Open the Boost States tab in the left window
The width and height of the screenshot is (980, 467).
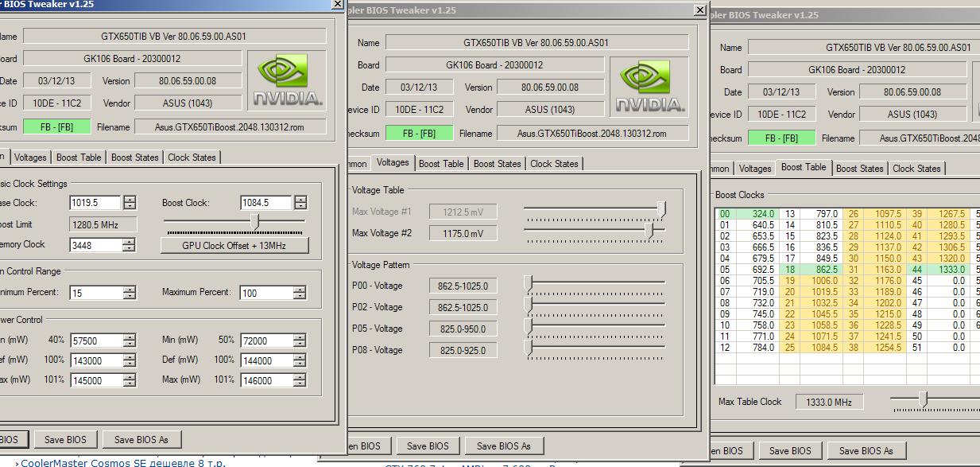pyautogui.click(x=135, y=158)
